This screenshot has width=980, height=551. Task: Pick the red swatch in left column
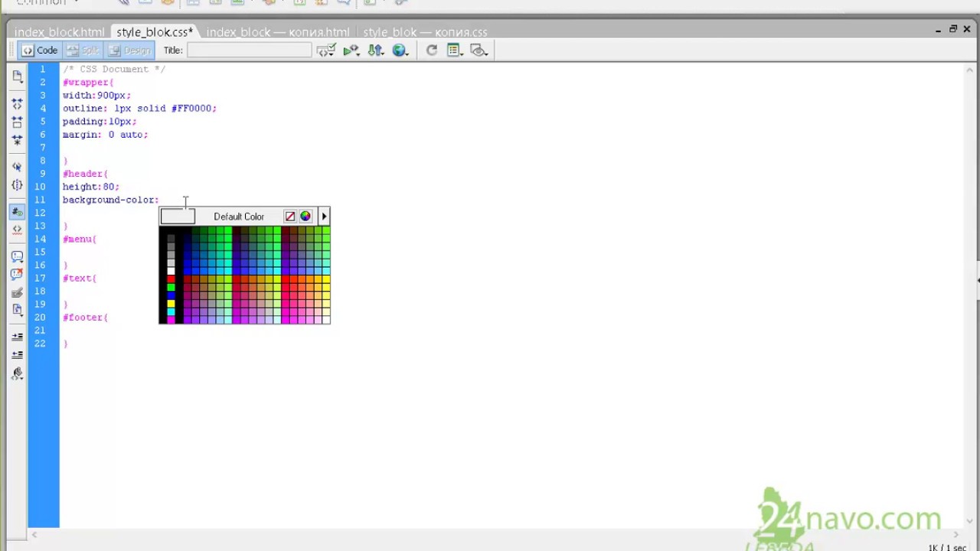[171, 279]
